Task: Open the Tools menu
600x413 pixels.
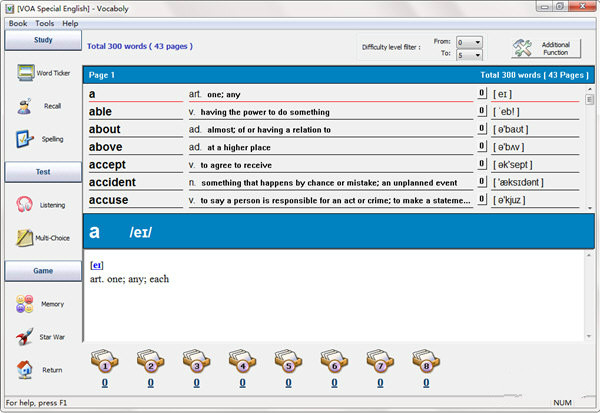Action: coord(45,23)
